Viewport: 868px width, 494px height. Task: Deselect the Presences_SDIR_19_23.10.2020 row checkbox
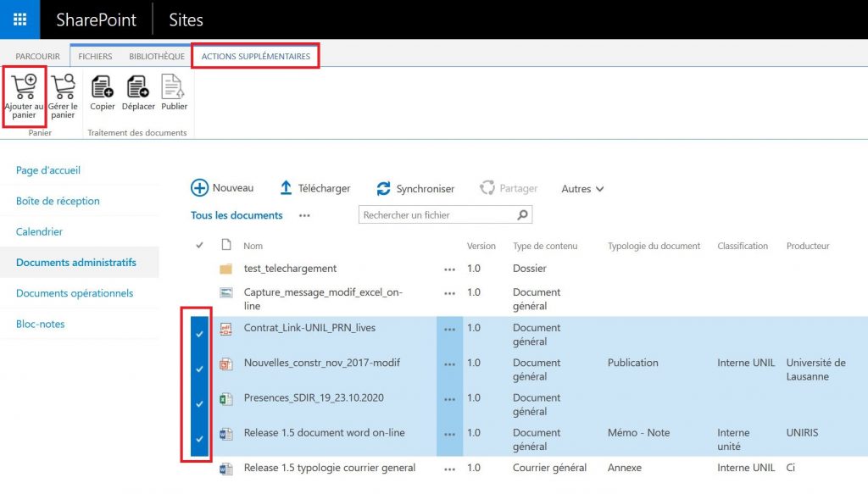coord(199,404)
